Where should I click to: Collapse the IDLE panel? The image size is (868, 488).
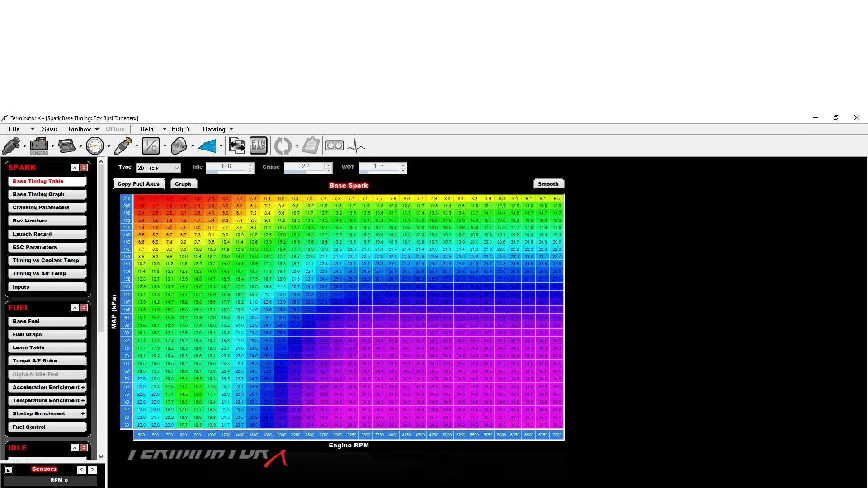75,448
